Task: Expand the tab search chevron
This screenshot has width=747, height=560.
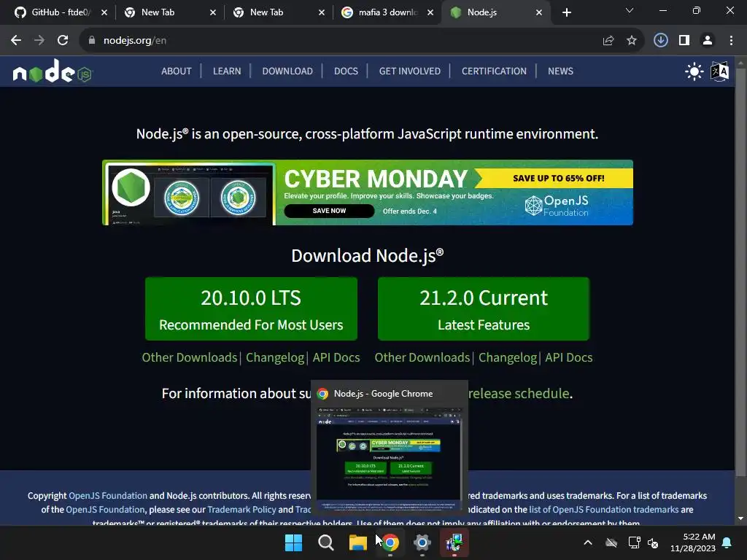Action: pos(630,10)
